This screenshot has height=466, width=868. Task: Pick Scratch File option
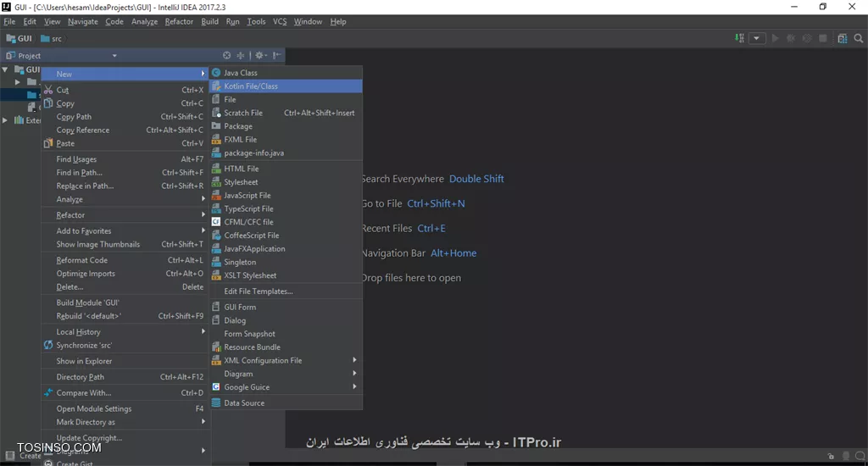coord(286,113)
